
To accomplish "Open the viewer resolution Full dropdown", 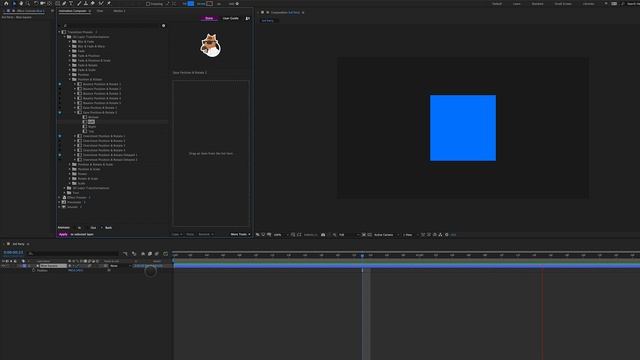I will [x=348, y=235].
